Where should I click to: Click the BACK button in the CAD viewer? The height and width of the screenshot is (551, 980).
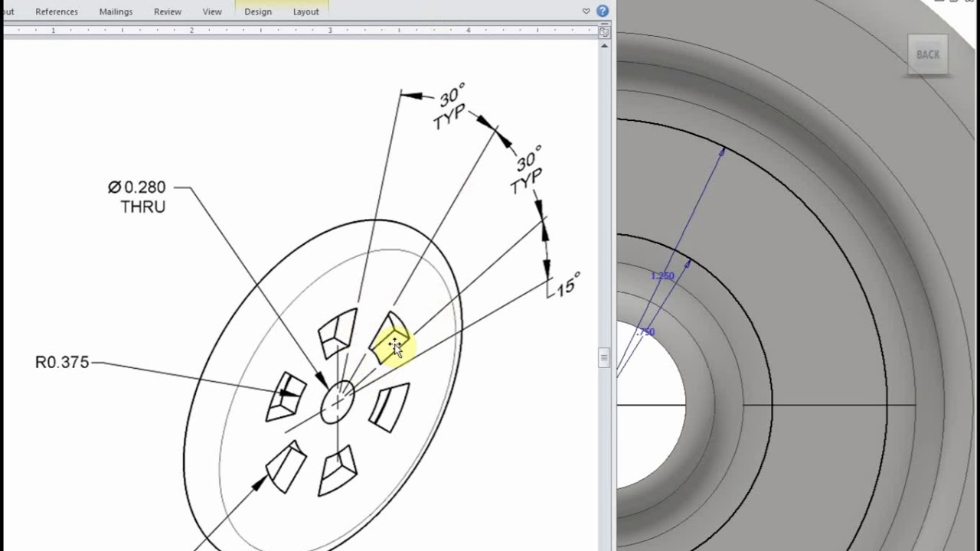928,54
